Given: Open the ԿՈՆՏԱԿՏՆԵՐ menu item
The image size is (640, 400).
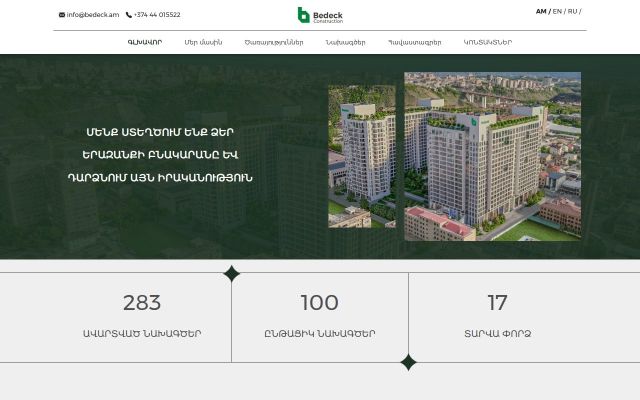Looking at the screenshot, I should coord(487,42).
